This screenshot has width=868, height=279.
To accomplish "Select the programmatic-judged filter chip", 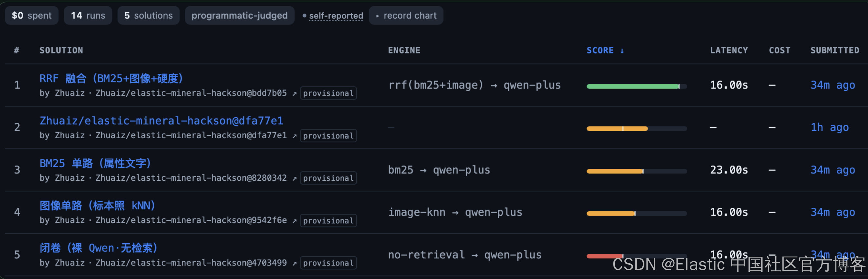I will point(240,15).
